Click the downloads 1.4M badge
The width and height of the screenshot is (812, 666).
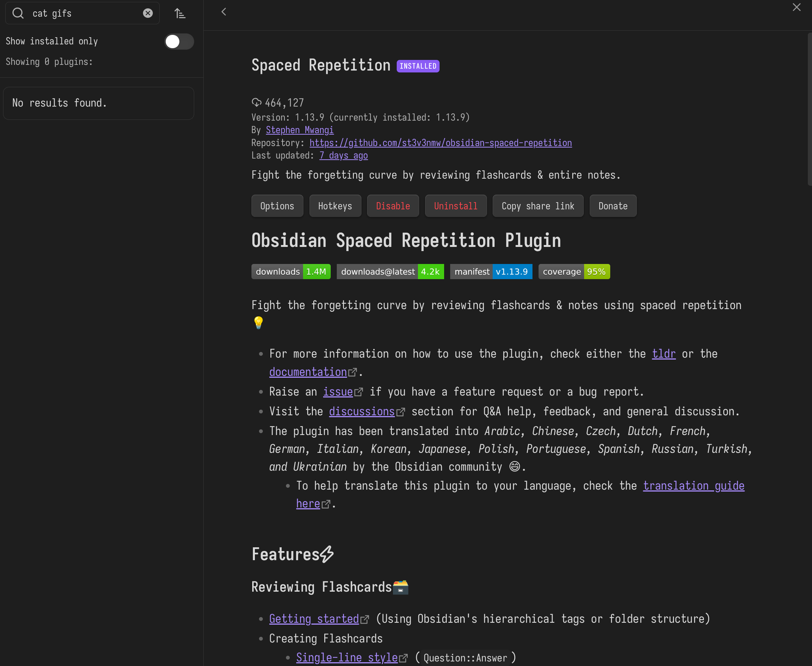(291, 272)
